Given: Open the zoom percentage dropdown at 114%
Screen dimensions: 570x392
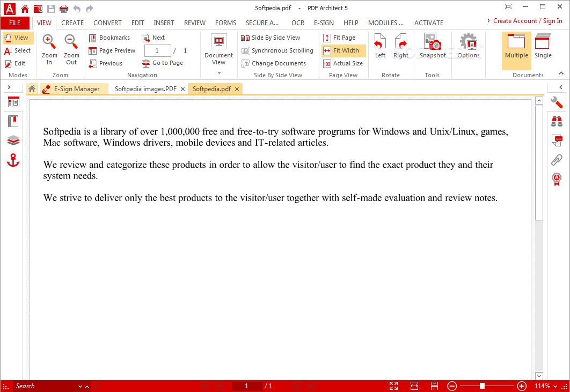Looking at the screenshot, I should pyautogui.click(x=556, y=386).
